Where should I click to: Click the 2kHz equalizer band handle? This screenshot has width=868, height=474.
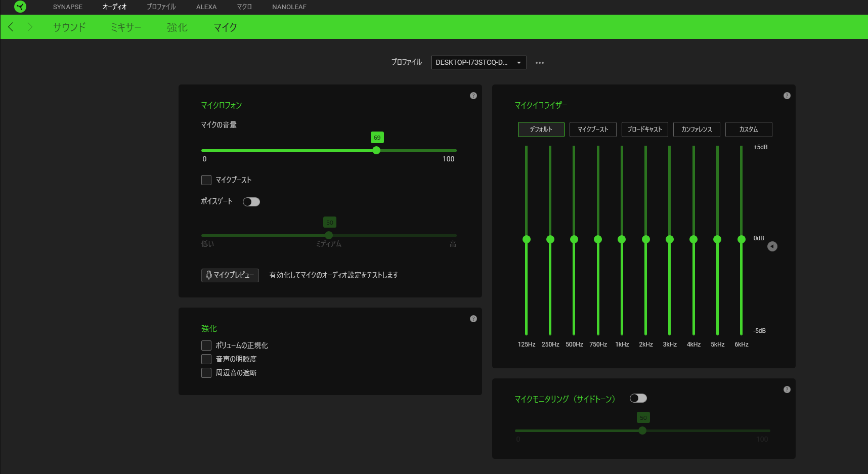tap(646, 239)
